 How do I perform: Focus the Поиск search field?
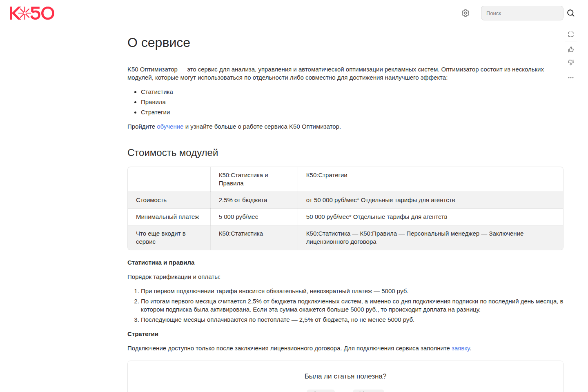tap(522, 13)
